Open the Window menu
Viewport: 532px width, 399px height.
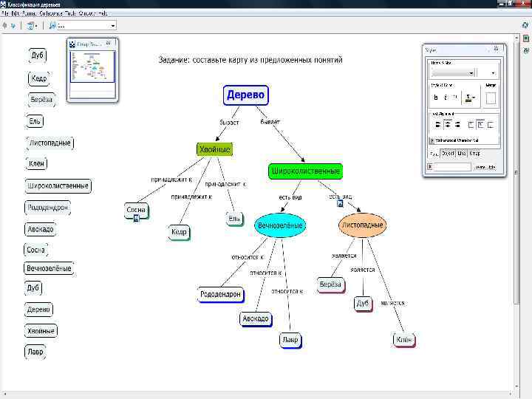point(87,13)
